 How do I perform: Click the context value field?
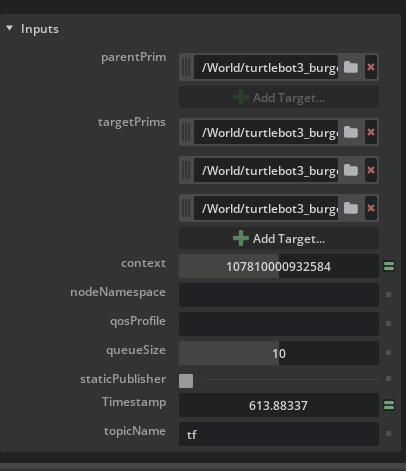[279, 266]
